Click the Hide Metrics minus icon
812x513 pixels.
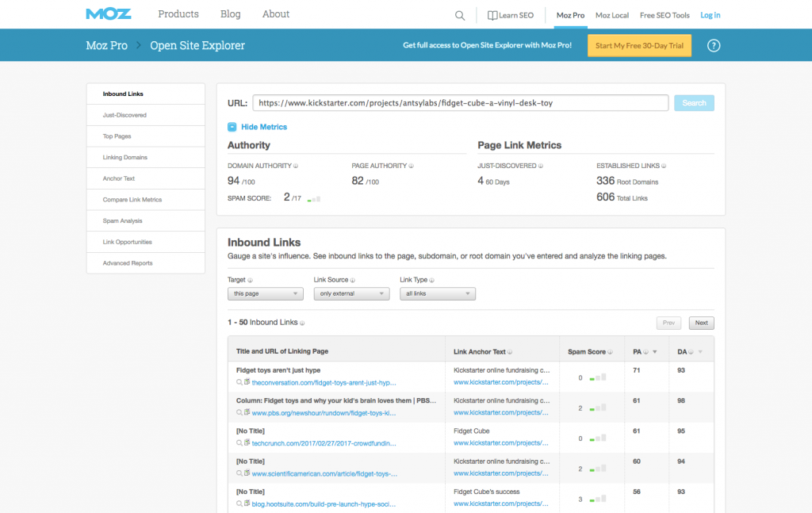pos(232,127)
